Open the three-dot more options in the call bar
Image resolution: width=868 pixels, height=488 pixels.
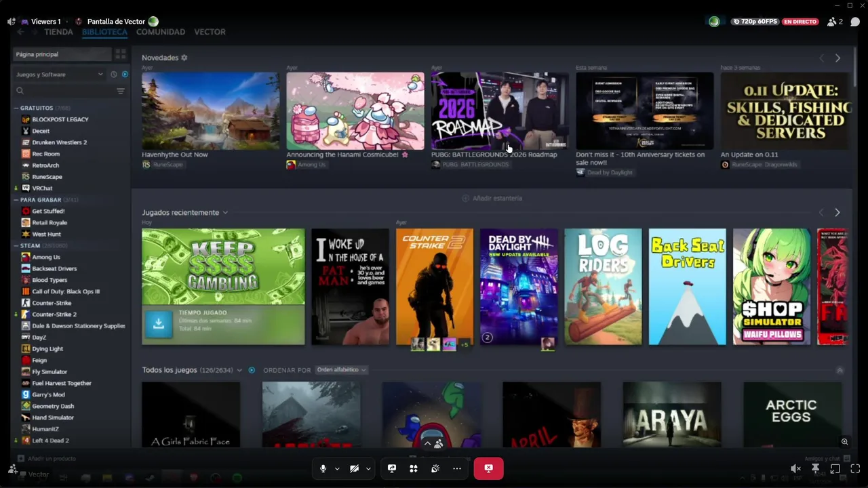click(457, 468)
